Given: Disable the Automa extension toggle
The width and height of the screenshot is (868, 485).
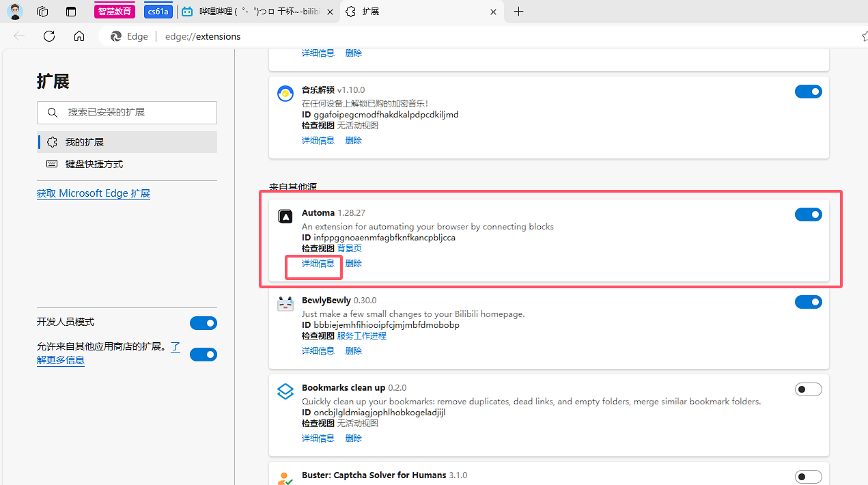Looking at the screenshot, I should 809,214.
